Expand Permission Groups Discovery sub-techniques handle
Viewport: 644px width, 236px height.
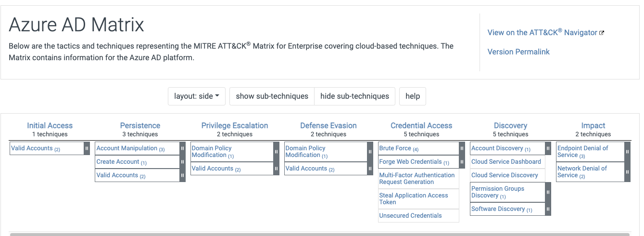(548, 192)
